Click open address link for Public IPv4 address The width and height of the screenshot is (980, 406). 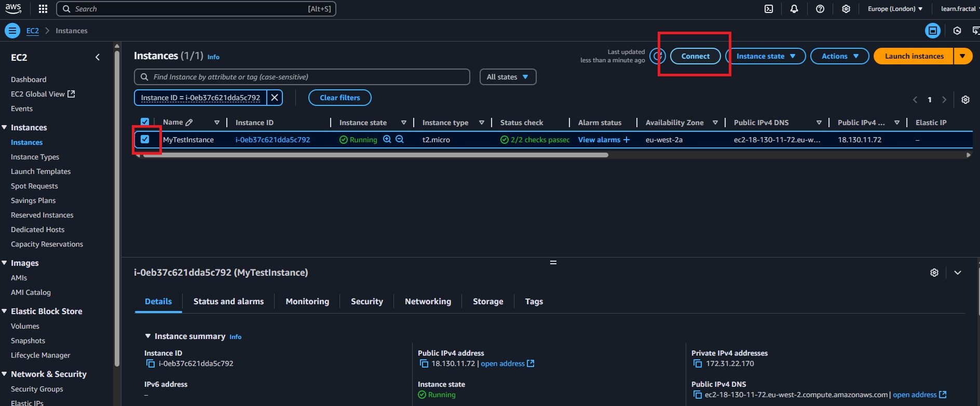pyautogui.click(x=507, y=364)
